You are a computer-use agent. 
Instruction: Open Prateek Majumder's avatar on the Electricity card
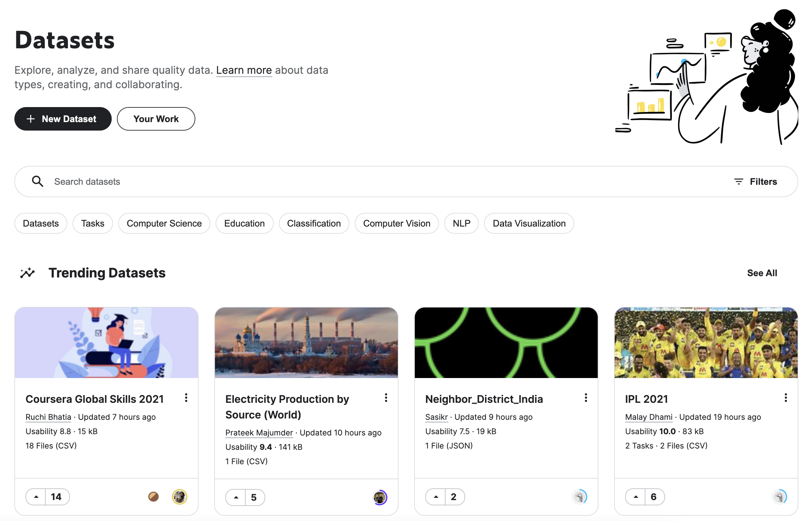pos(380,497)
